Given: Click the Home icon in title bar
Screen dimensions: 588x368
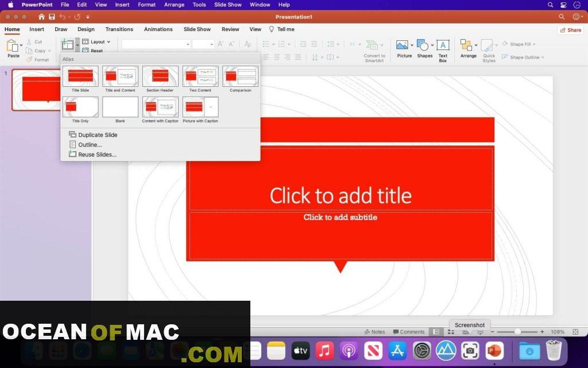Looking at the screenshot, I should point(41,17).
